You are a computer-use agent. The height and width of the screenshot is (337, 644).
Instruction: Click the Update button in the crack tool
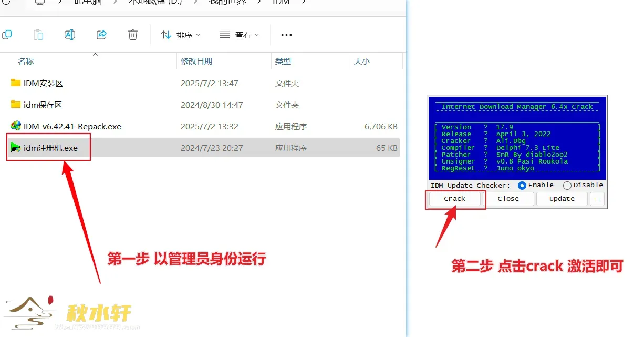click(562, 199)
